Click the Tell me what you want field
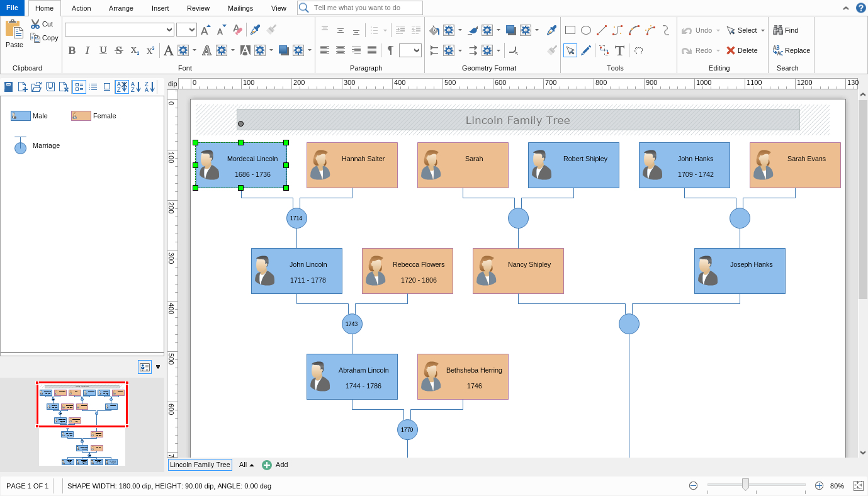The height and width of the screenshot is (496, 868). click(360, 8)
